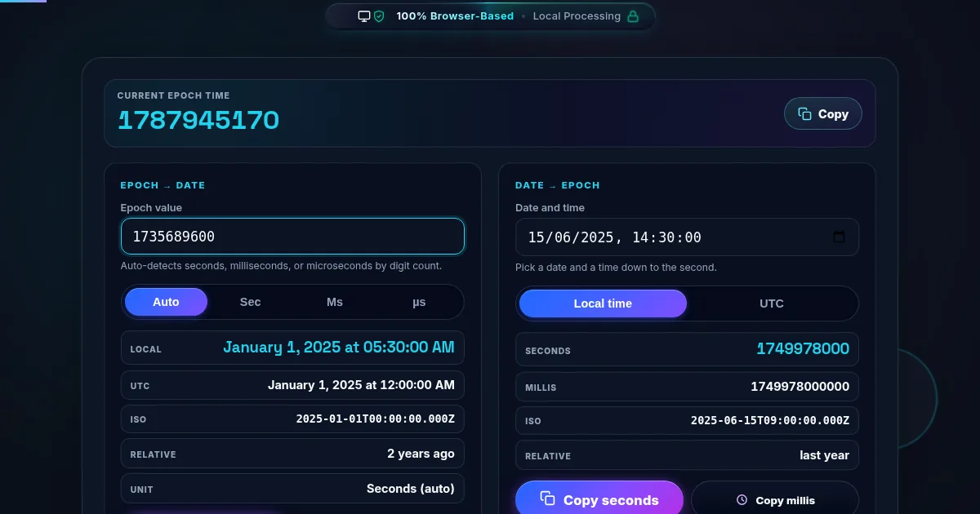980x514 pixels.
Task: Select the Sec unit option
Action: click(x=250, y=302)
